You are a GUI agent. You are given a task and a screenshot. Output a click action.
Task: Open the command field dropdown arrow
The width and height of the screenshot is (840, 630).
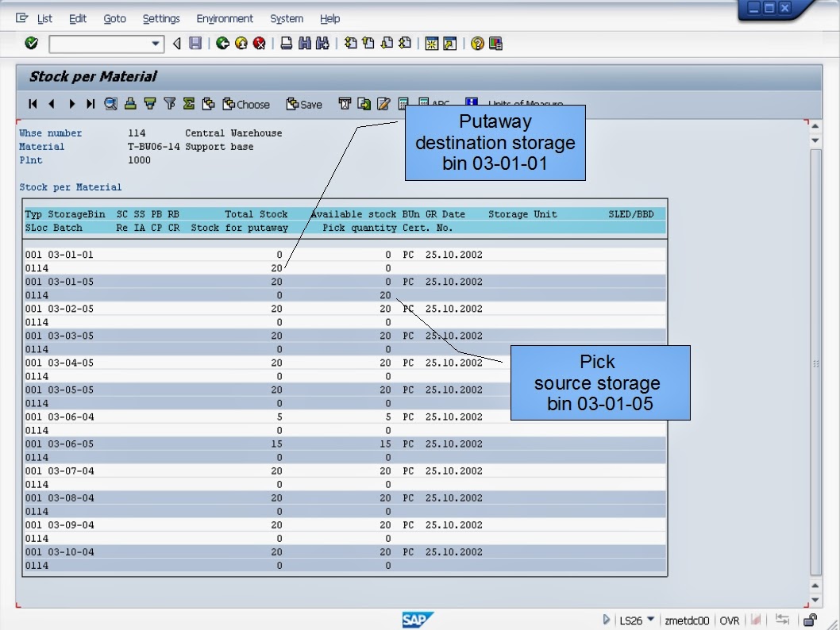pyautogui.click(x=156, y=44)
